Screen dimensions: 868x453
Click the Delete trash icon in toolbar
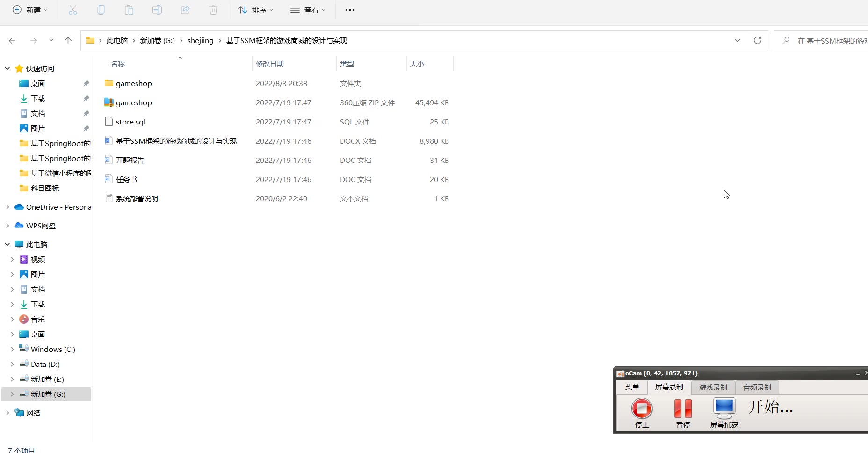click(x=213, y=10)
